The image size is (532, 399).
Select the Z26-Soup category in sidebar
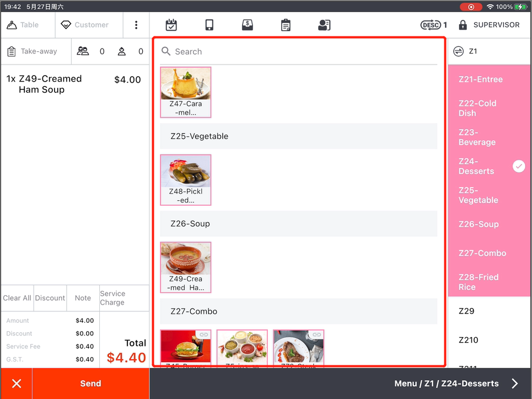point(489,224)
